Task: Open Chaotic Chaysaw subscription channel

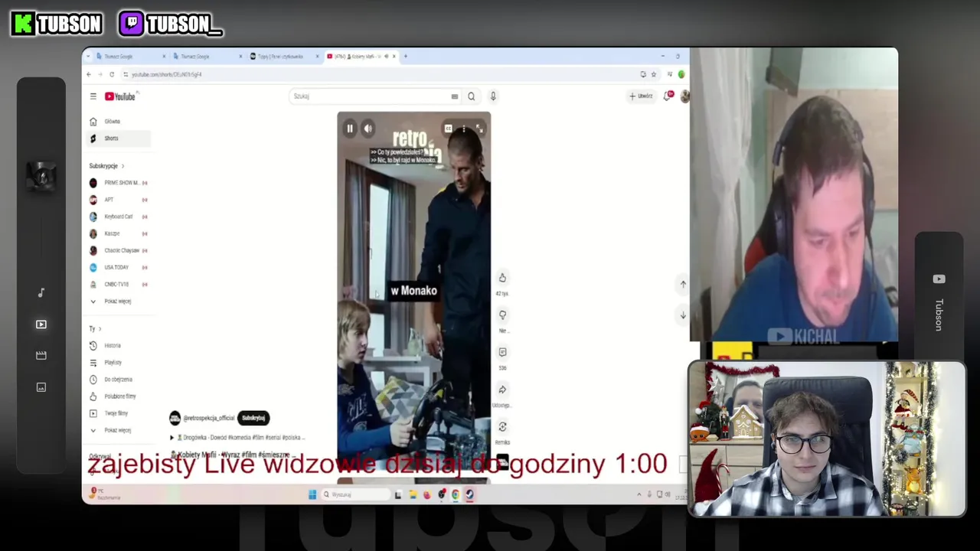Action: tap(119, 250)
